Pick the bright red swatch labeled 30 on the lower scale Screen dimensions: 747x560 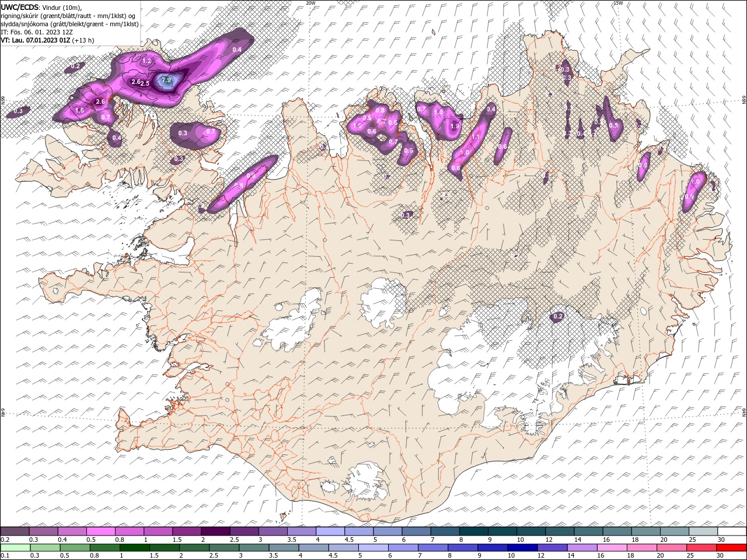(x=732, y=547)
